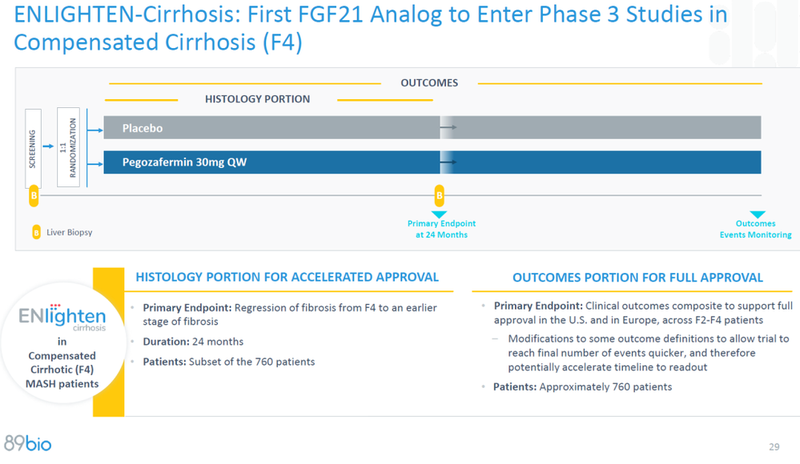Click the OUTCOMES heading above the diagram
The image size is (800, 464).
click(x=429, y=82)
